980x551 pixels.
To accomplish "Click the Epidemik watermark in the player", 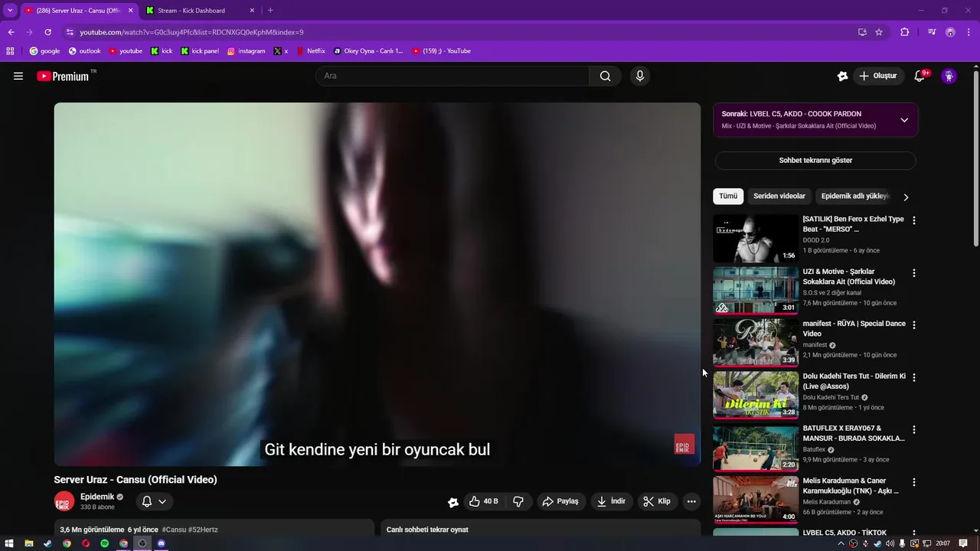I will [684, 444].
